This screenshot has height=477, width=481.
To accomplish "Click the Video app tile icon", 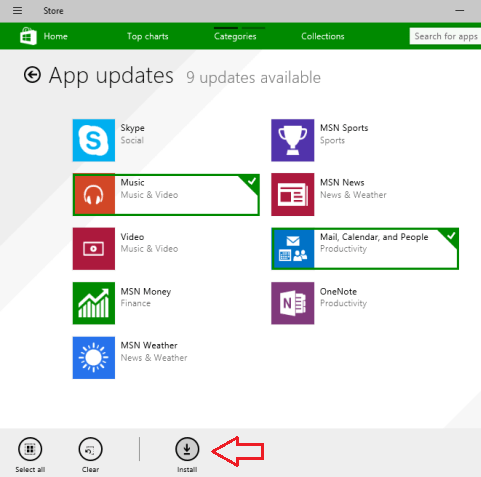I will click(x=94, y=249).
